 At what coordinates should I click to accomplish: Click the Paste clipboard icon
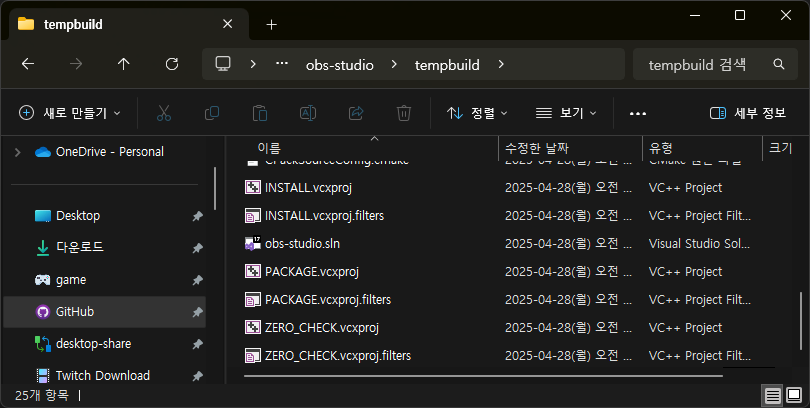click(x=260, y=113)
